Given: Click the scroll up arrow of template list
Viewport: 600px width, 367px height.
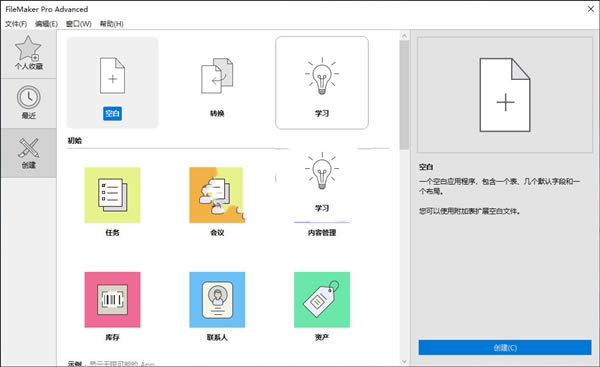Looking at the screenshot, I should click(404, 36).
